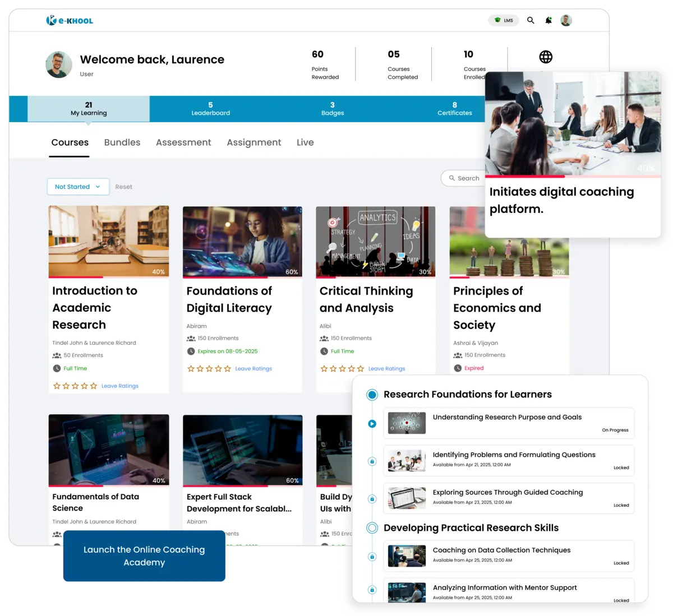Click the circle beside Developing Practical Research Skills
The height and width of the screenshot is (616, 673).
pos(372,527)
